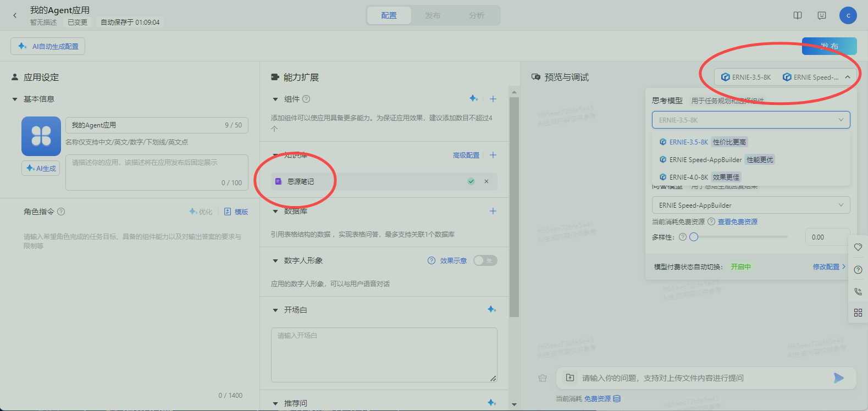
Task: Collapse the 知识库 section
Action: [x=275, y=155]
